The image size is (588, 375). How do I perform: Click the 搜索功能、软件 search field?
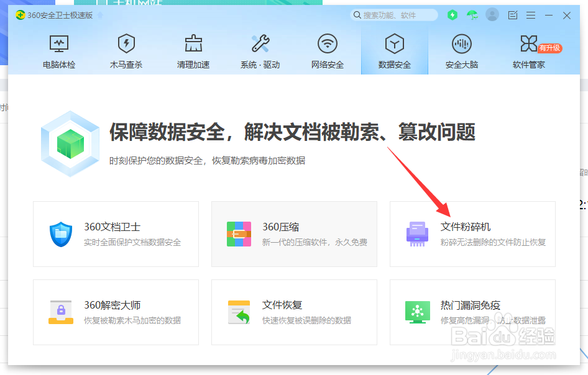[395, 14]
